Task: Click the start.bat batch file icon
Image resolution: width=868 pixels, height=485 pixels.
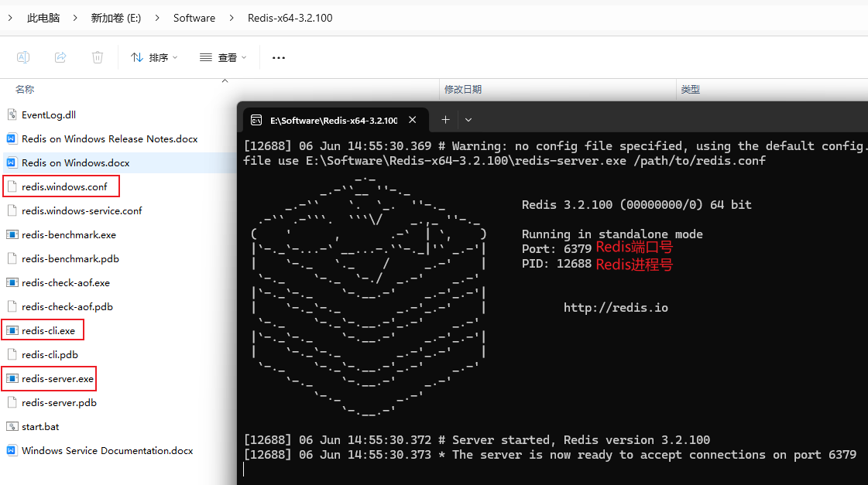Action: point(12,426)
